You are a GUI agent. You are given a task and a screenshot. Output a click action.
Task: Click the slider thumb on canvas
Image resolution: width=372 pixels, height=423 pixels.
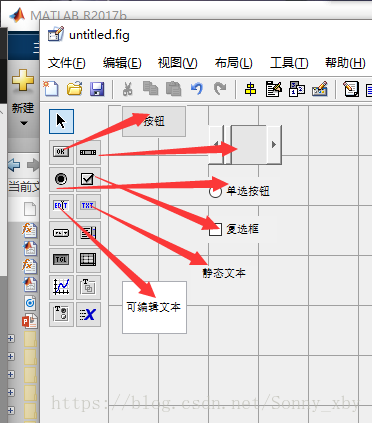[x=249, y=145]
